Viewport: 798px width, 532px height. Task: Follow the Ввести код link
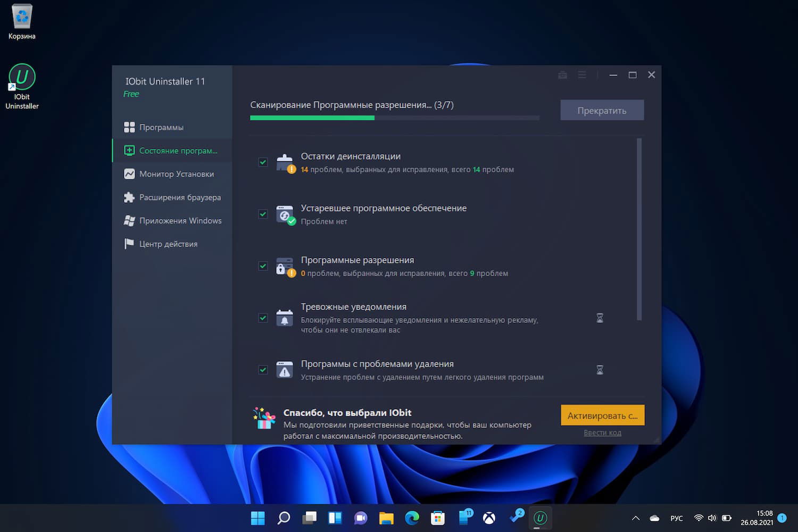[x=602, y=433]
